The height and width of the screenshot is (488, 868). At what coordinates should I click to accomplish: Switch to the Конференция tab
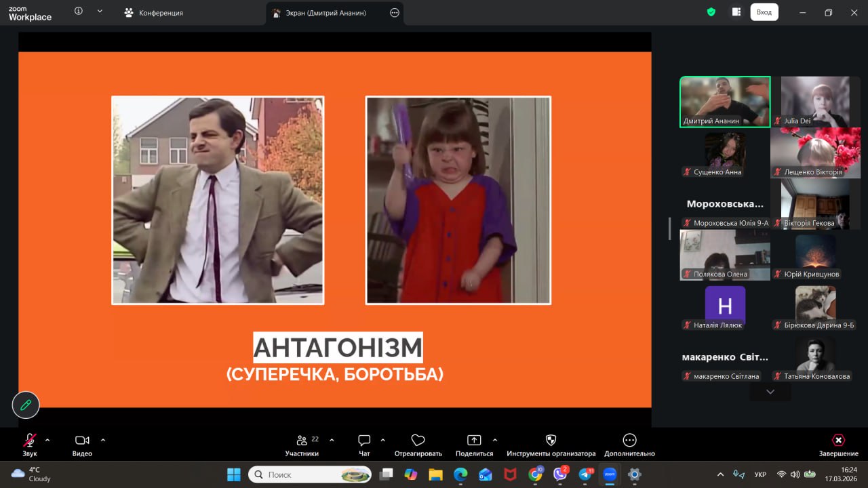coord(154,13)
